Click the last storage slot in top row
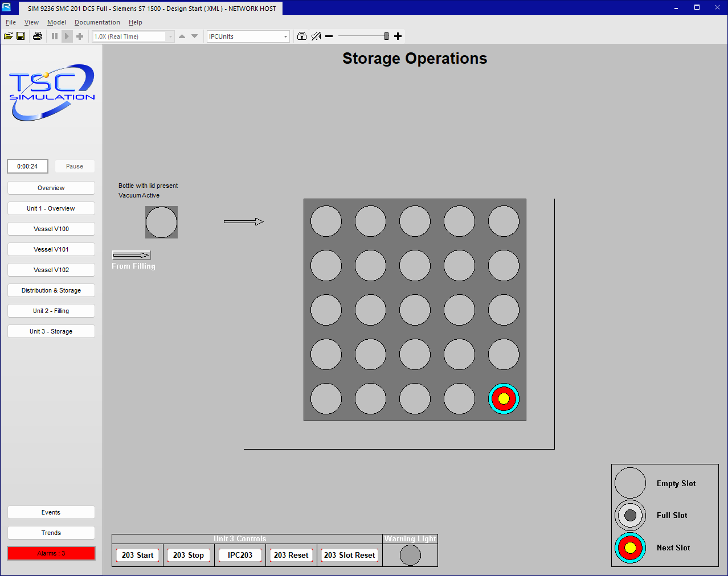Viewport: 728px width, 576px height. (504, 221)
